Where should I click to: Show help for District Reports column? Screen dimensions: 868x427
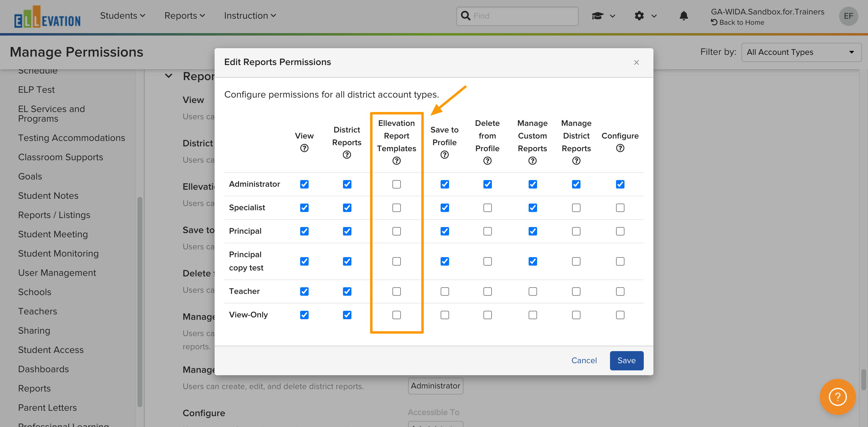click(347, 154)
